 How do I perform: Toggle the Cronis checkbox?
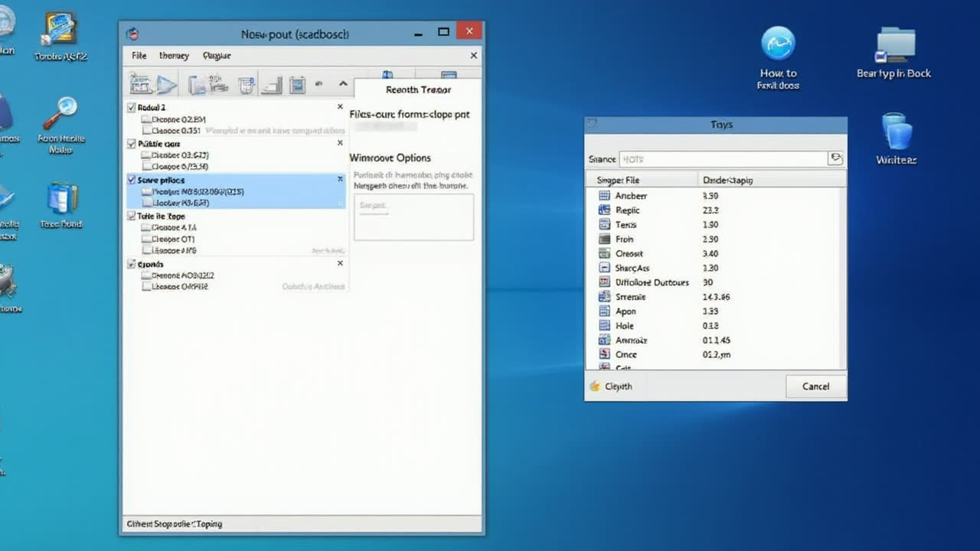point(131,264)
